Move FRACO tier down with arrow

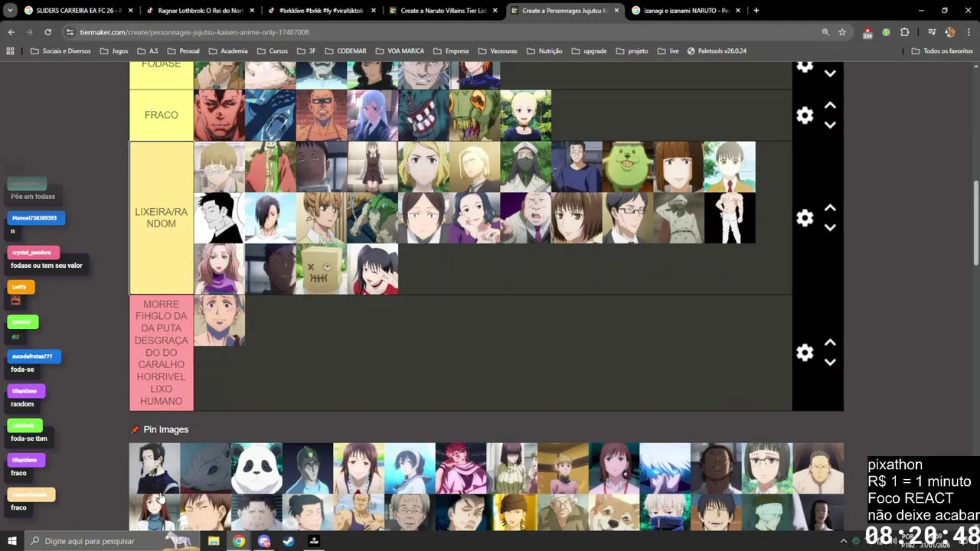click(830, 125)
